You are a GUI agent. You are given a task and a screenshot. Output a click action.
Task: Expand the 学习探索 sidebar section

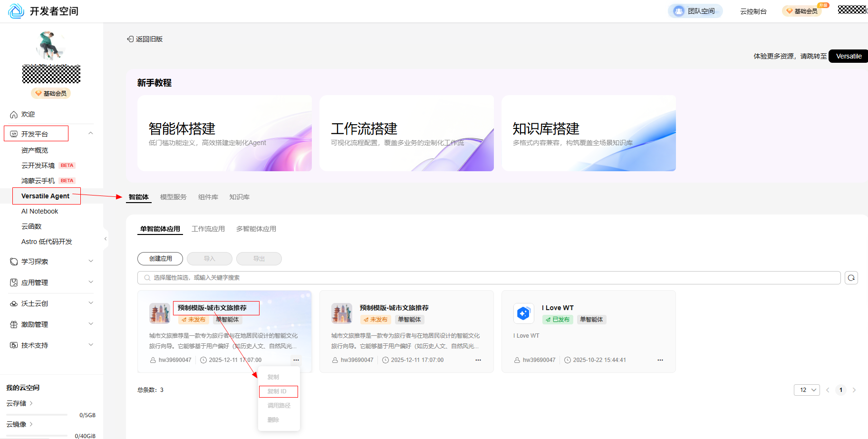(x=90, y=262)
